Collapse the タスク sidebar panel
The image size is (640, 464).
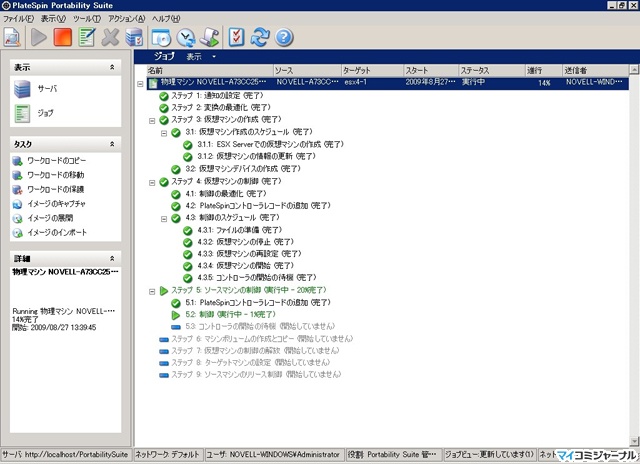pyautogui.click(x=112, y=144)
